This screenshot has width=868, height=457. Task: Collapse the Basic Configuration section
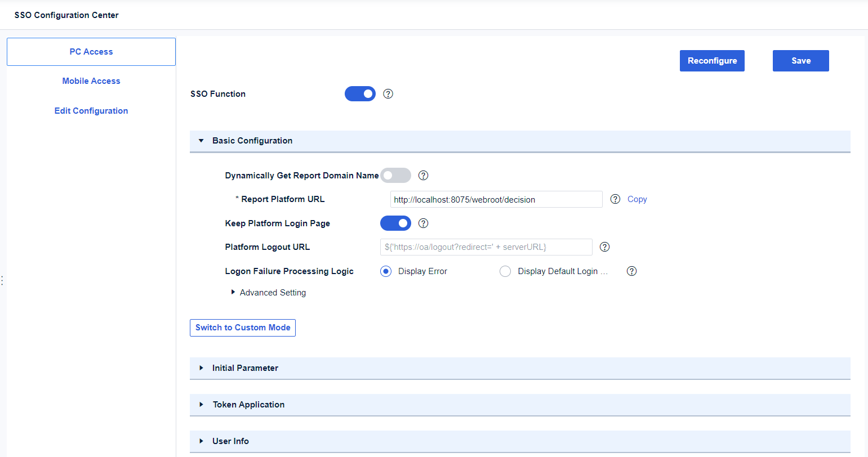coord(201,141)
